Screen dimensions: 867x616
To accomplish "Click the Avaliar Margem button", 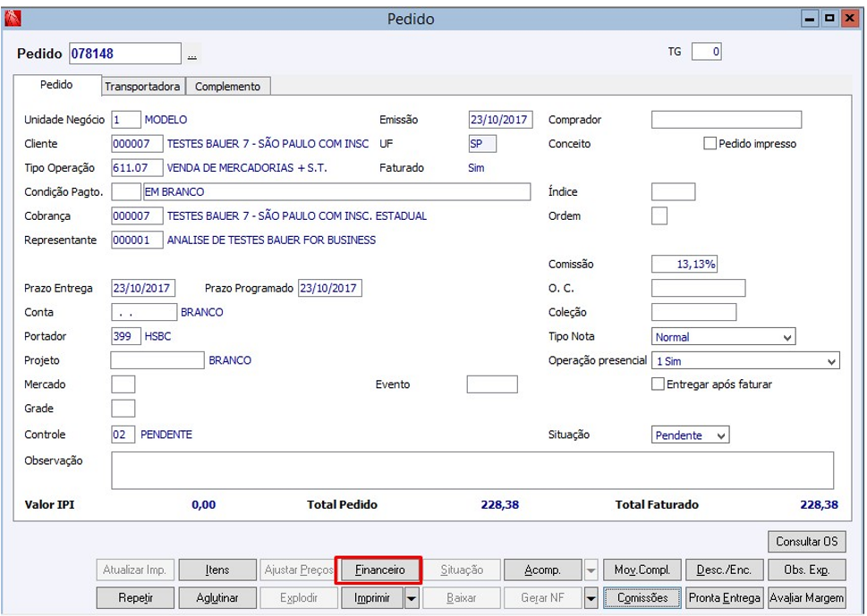I will (x=807, y=598).
